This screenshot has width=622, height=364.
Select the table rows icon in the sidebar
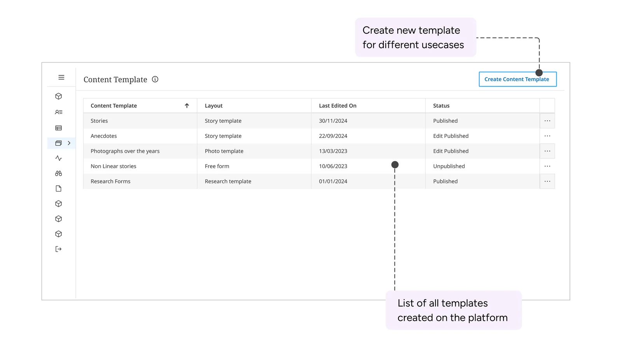59,128
